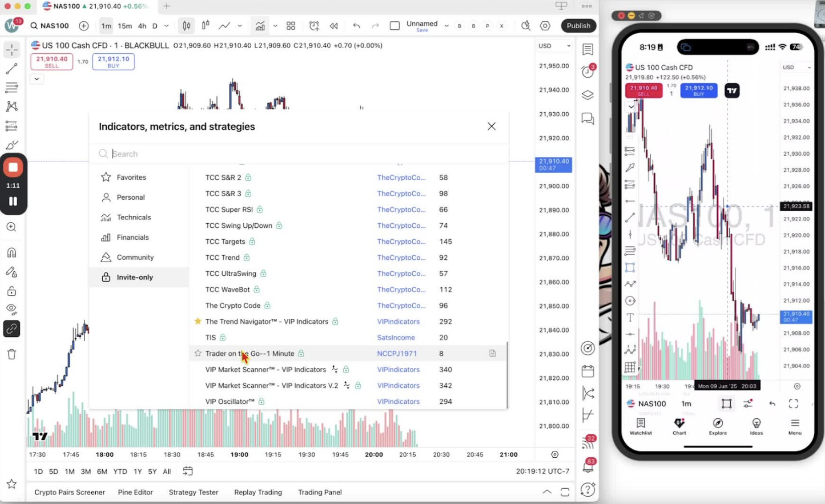Open NAS100 symbol search
This screenshot has height=504, width=825.
click(49, 26)
